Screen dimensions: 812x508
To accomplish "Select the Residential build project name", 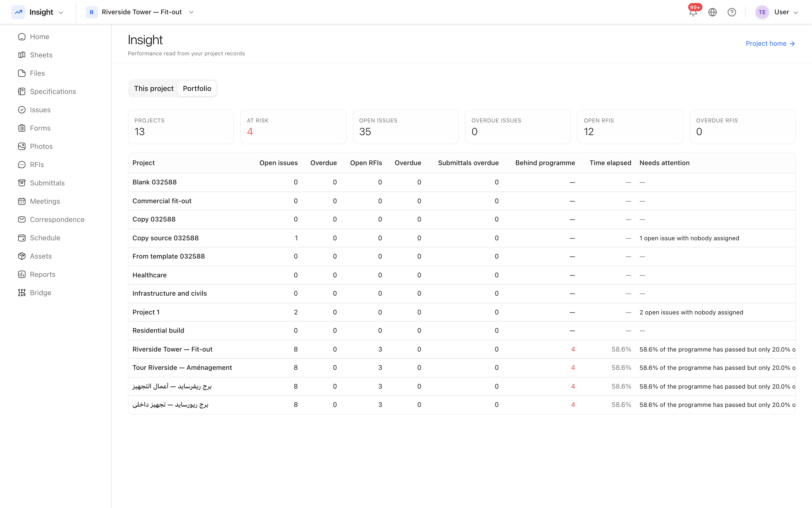I will pyautogui.click(x=158, y=331).
